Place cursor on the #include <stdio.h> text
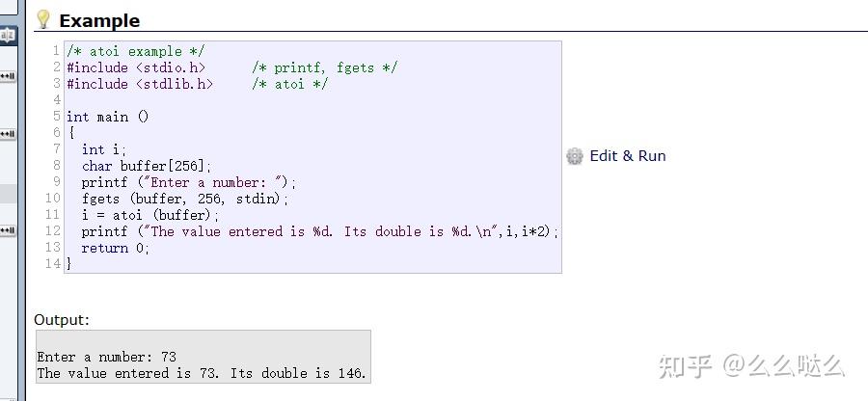The image size is (868, 401). pos(135,67)
